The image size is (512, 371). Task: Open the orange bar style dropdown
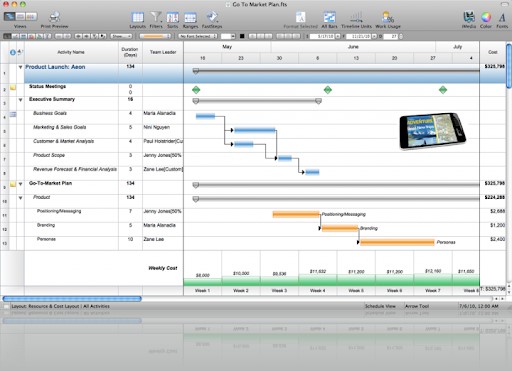point(155,36)
